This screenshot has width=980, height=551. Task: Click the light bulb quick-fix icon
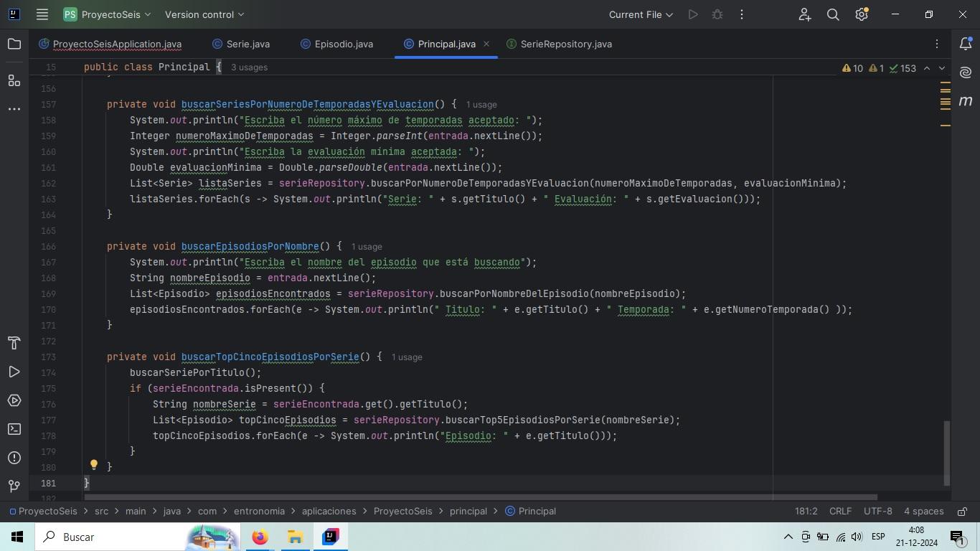pos(93,465)
